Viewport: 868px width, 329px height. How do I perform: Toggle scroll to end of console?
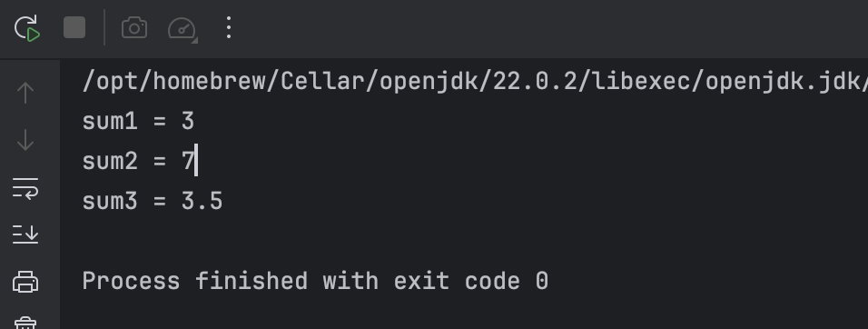pos(25,234)
